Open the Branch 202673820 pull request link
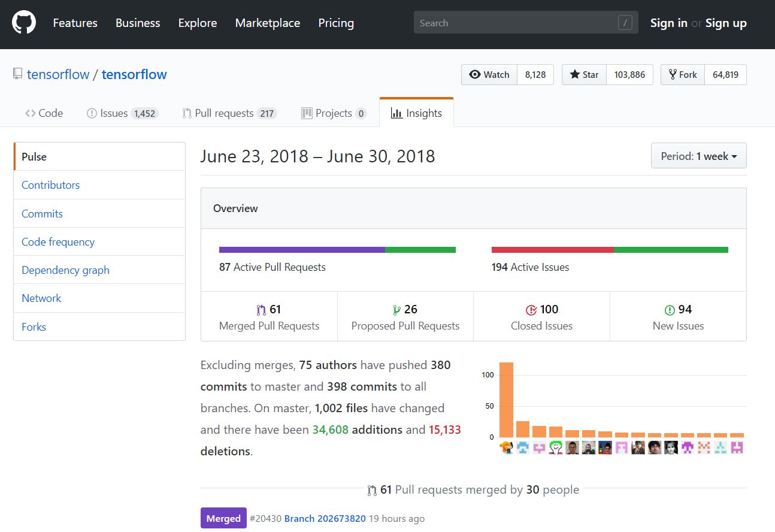The width and height of the screenshot is (775, 532). point(325,519)
